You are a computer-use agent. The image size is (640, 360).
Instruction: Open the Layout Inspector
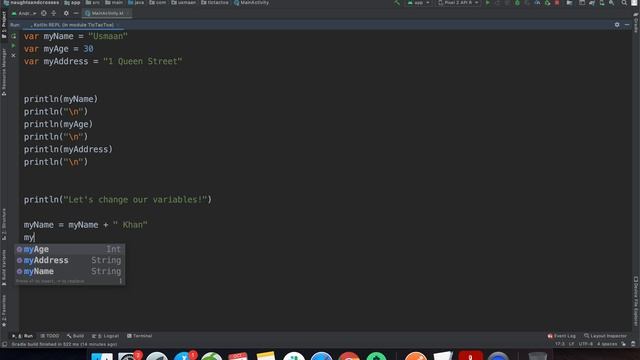click(x=605, y=336)
